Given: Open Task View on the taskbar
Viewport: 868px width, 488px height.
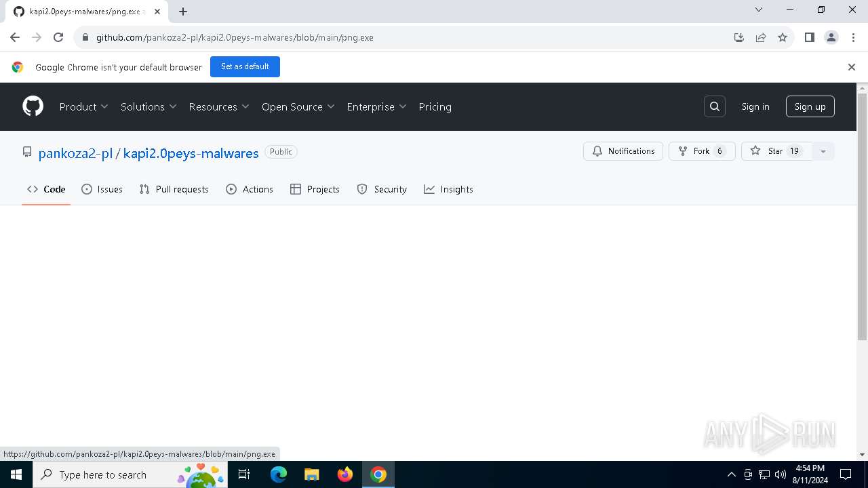Looking at the screenshot, I should (x=245, y=474).
